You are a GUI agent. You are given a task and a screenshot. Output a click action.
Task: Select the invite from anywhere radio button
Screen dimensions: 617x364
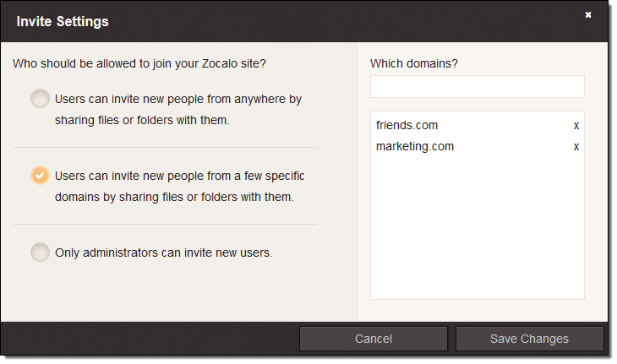click(x=40, y=100)
